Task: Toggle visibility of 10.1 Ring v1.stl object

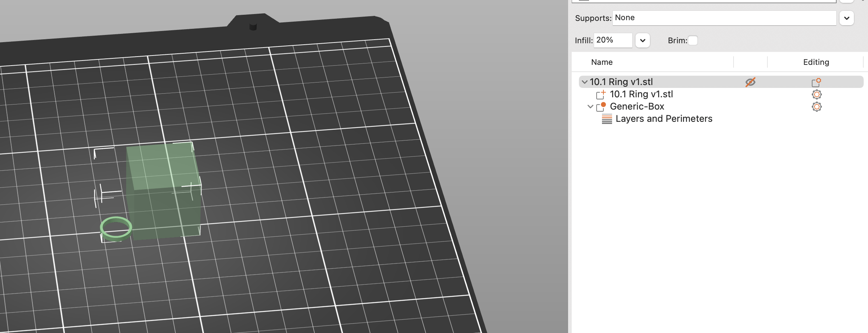Action: 750,82
